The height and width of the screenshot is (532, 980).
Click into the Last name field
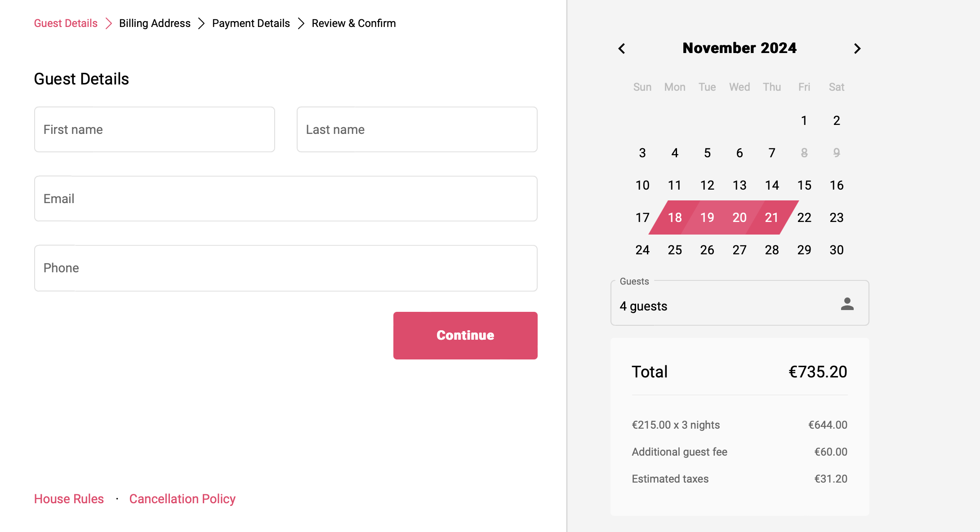(x=417, y=129)
